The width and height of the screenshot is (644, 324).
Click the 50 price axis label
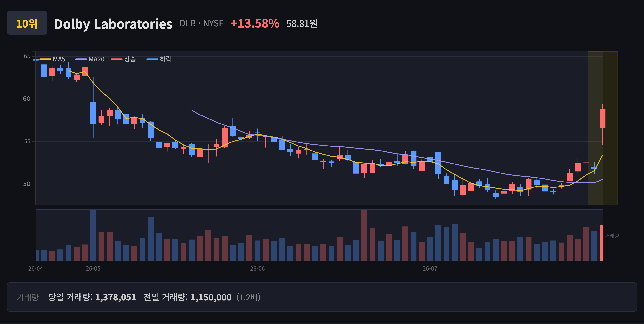pyautogui.click(x=27, y=184)
